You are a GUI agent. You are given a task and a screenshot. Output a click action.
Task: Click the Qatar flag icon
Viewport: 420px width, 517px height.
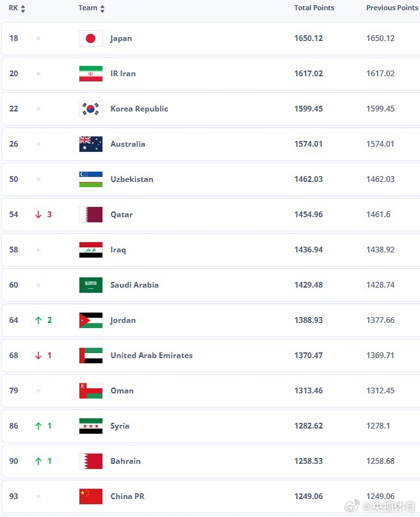point(90,215)
